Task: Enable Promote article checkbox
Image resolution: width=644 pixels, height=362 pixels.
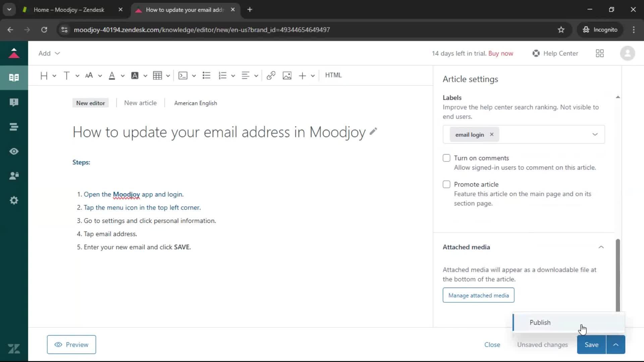Action: click(446, 184)
